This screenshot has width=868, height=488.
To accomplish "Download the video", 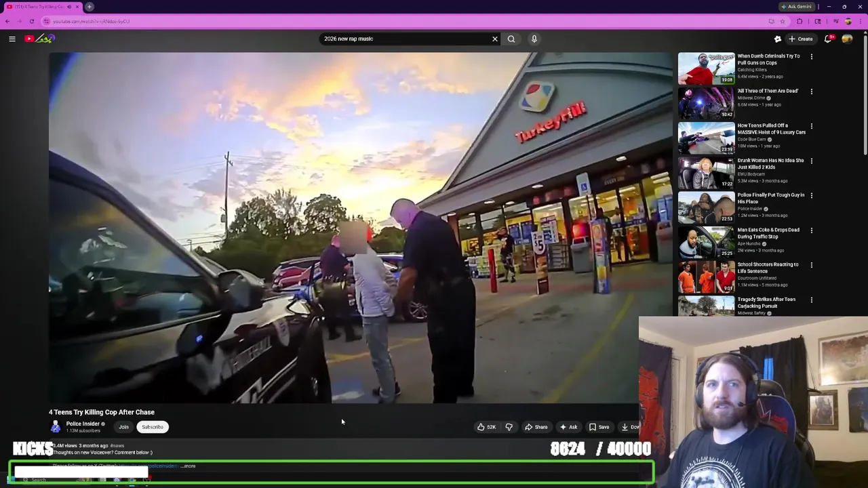I will tap(629, 427).
